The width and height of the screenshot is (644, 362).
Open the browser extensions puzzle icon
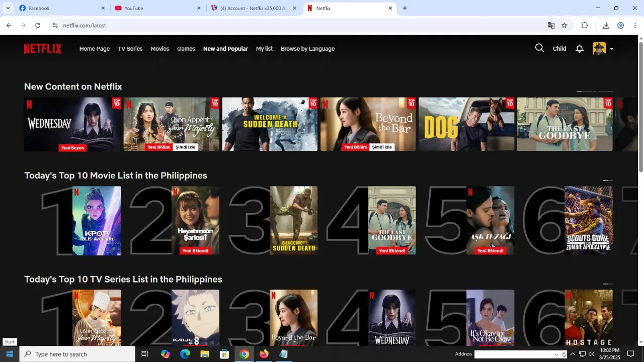585,25
